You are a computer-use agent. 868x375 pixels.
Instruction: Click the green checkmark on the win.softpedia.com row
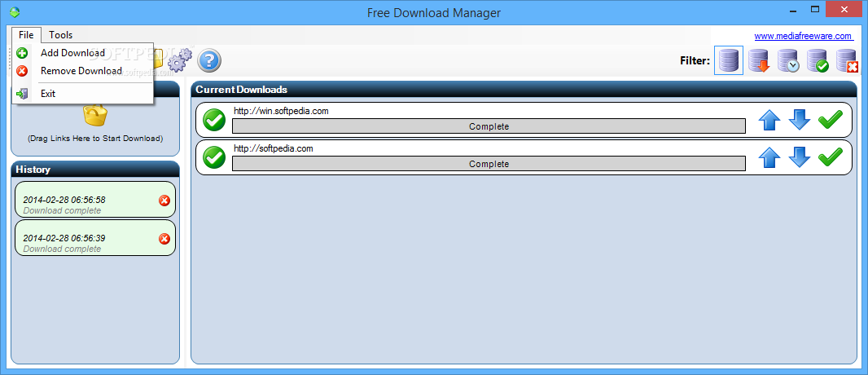(831, 120)
